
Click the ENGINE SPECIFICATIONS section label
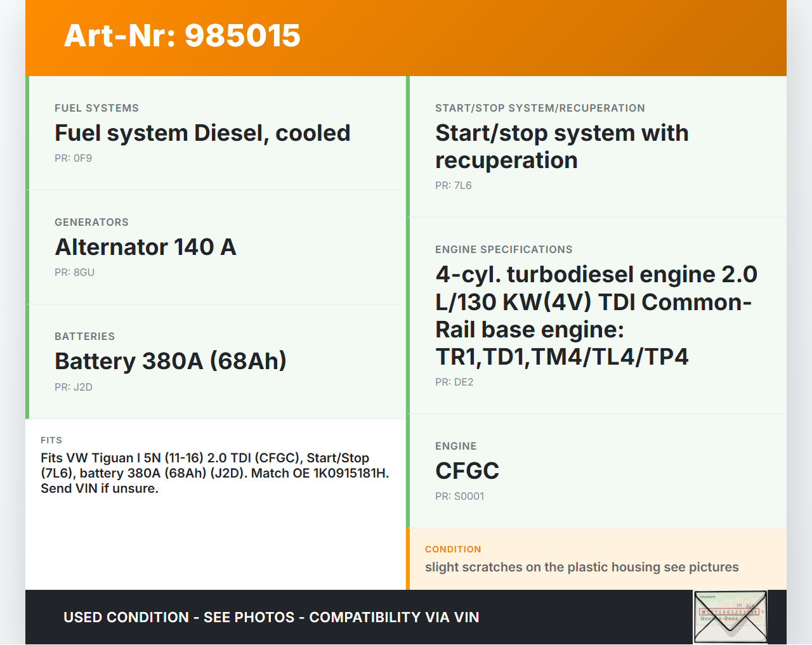[x=504, y=250]
